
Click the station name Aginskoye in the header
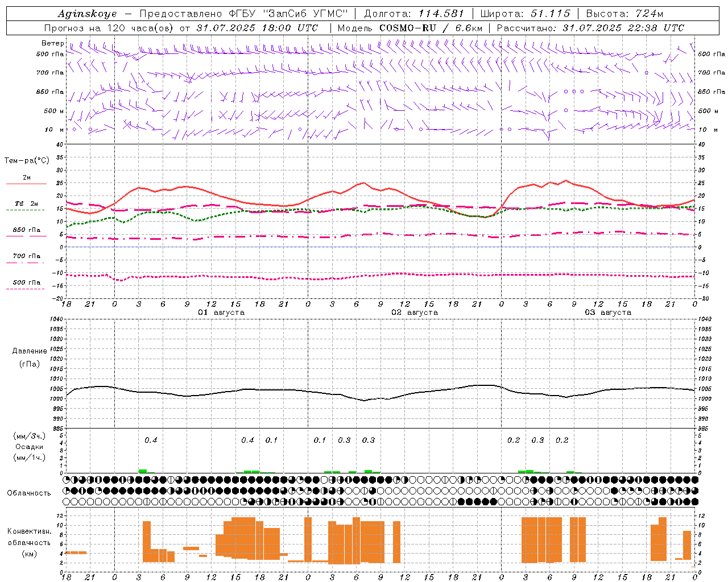point(87,14)
